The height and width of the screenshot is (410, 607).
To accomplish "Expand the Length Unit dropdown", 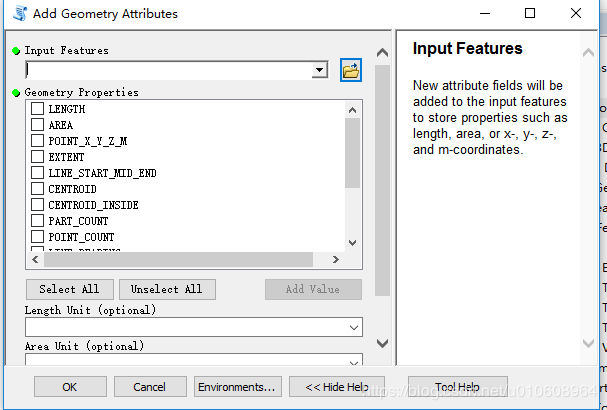I will click(x=353, y=328).
